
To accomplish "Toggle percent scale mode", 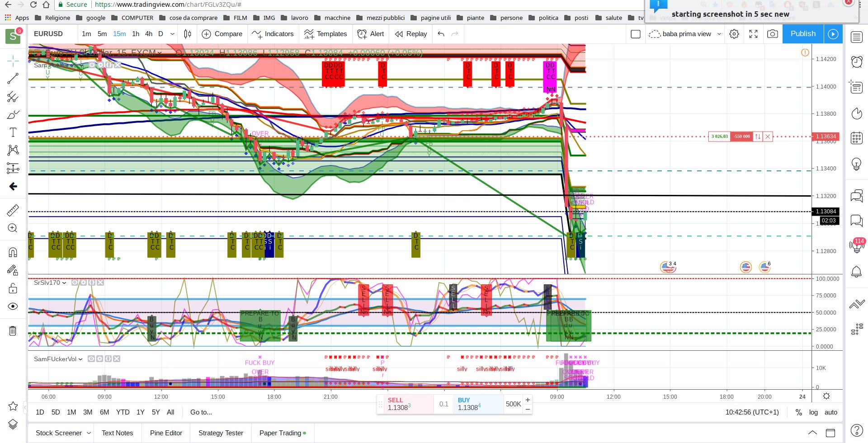I will point(799,412).
